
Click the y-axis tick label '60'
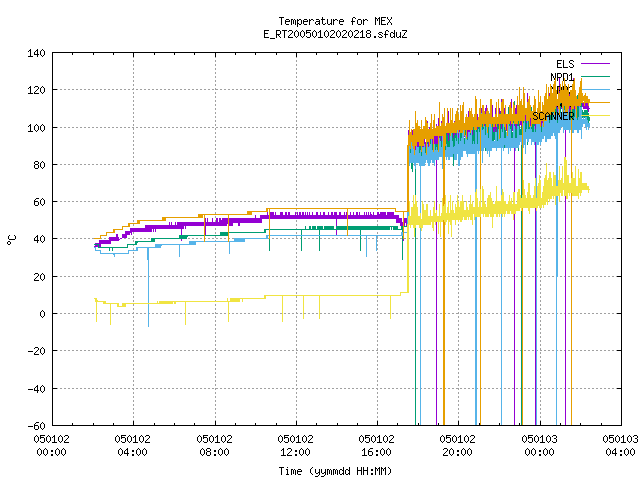39,202
